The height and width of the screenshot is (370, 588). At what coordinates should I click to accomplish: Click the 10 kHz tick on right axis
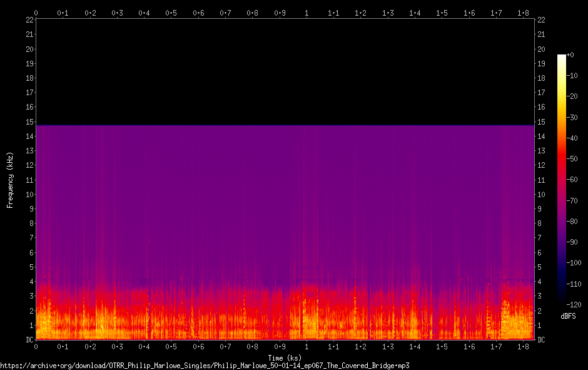click(542, 195)
